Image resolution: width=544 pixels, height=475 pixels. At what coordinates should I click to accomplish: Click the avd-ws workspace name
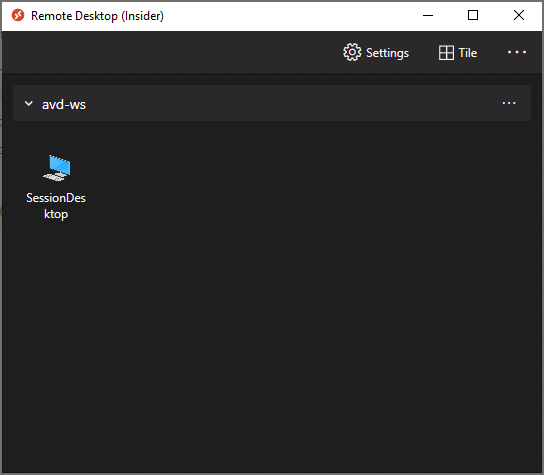64,104
